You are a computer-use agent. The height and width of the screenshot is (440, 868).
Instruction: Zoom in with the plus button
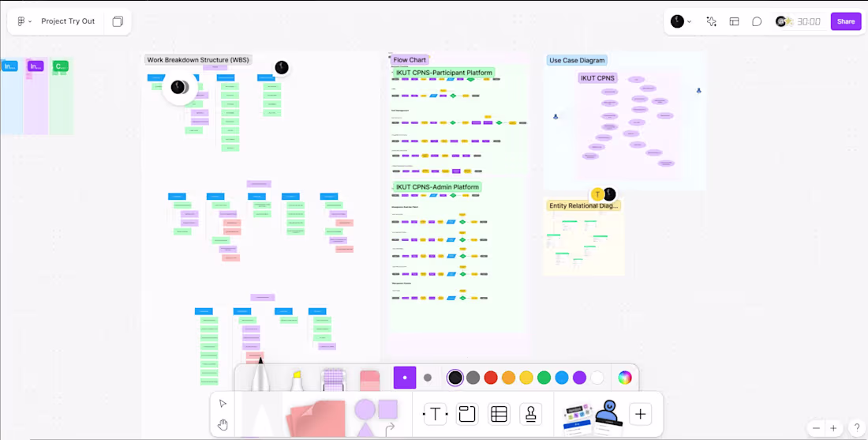pos(833,428)
